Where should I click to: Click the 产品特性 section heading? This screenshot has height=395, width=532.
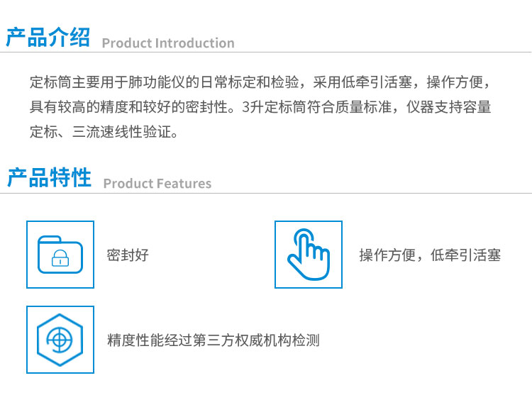coord(49,177)
